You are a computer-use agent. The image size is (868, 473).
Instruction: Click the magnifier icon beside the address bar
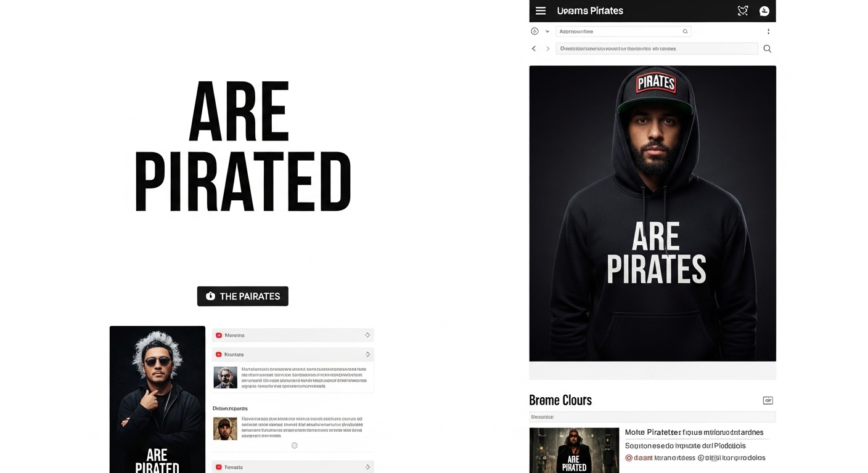(x=768, y=49)
